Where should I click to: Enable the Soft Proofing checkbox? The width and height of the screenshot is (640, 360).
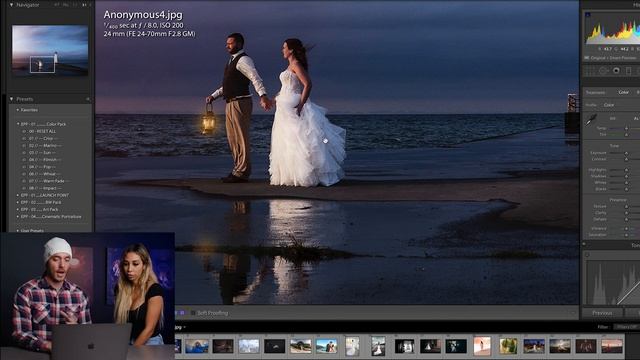tap(193, 313)
